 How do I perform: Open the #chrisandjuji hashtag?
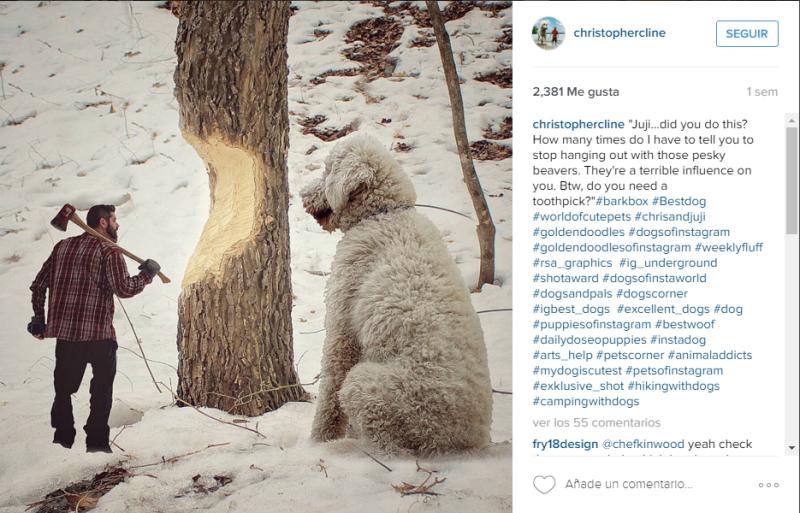click(670, 216)
